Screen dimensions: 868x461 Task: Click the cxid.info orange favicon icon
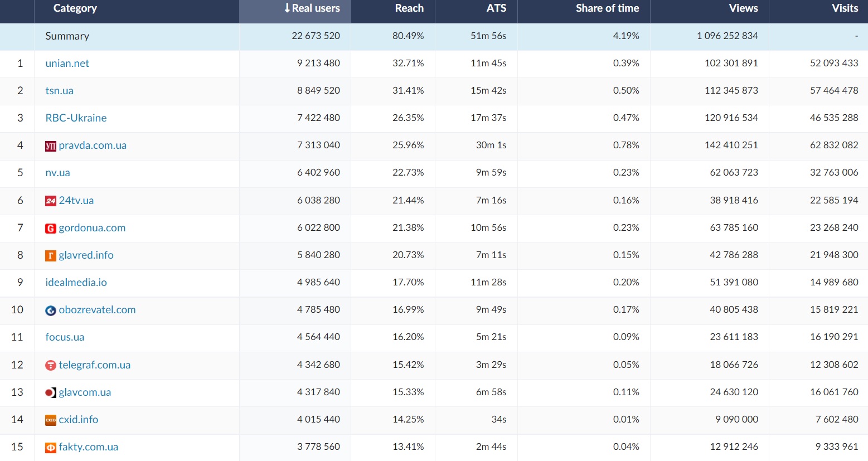click(x=50, y=420)
